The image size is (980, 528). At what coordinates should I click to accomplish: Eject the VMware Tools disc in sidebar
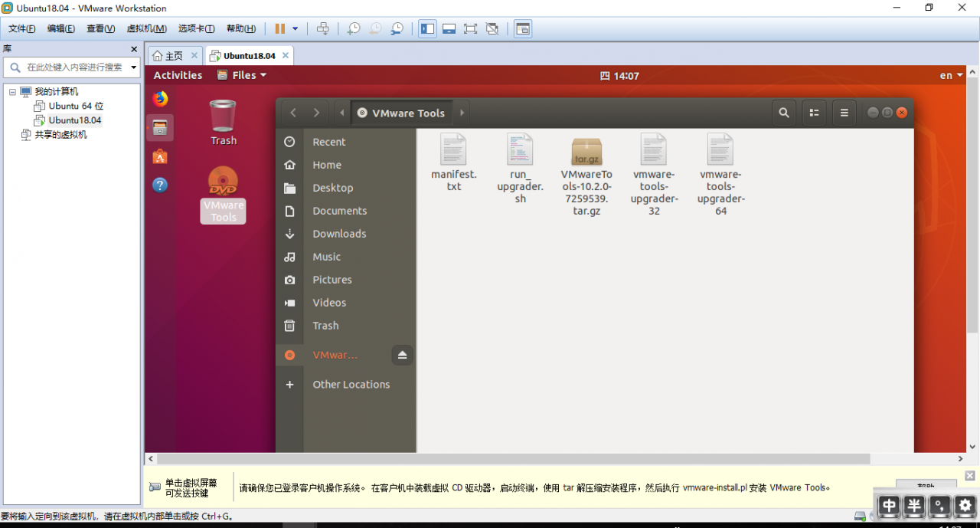point(403,355)
